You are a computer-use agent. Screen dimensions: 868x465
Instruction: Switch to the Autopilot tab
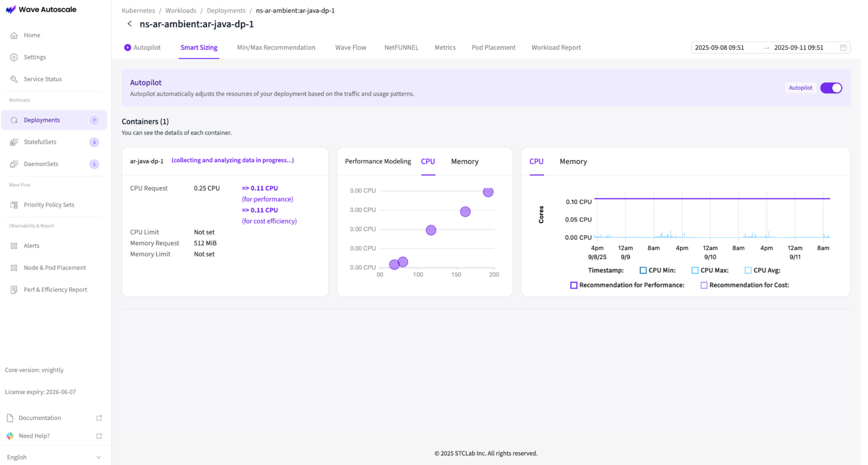click(x=142, y=47)
